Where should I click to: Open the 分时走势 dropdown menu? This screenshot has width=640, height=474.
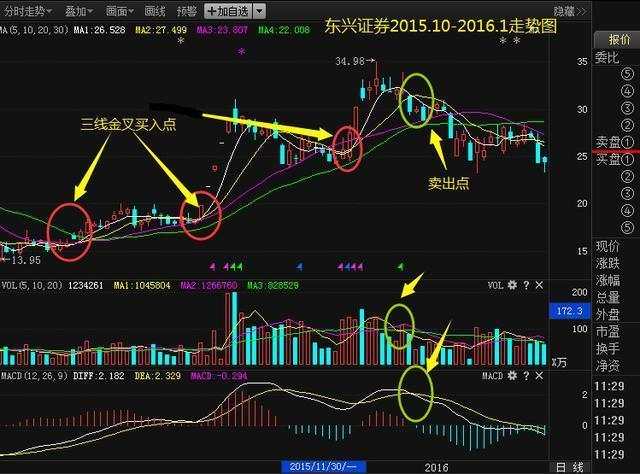[x=28, y=11]
